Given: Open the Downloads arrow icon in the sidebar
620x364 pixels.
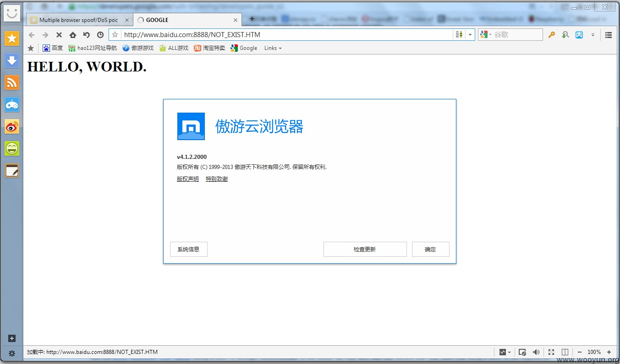Looking at the screenshot, I should [12, 60].
